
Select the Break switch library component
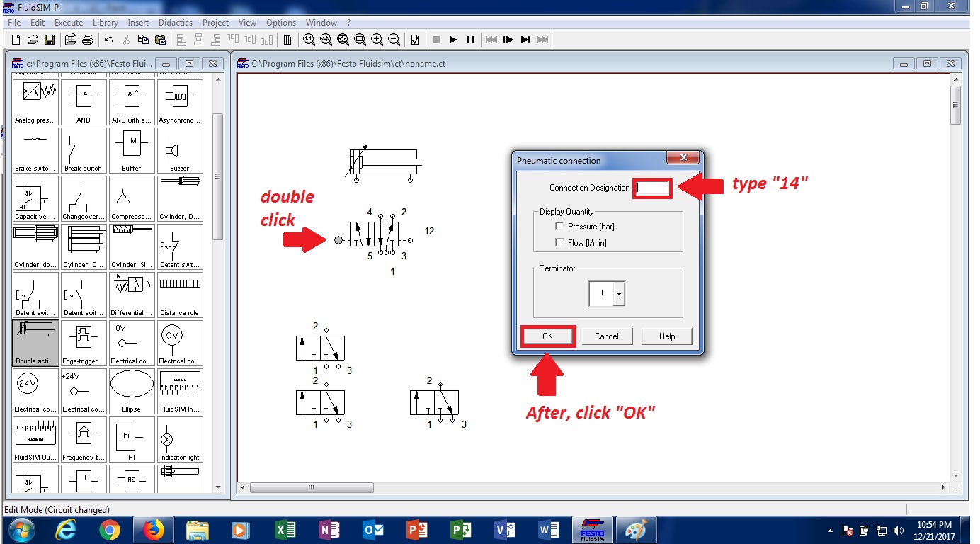click(x=84, y=150)
